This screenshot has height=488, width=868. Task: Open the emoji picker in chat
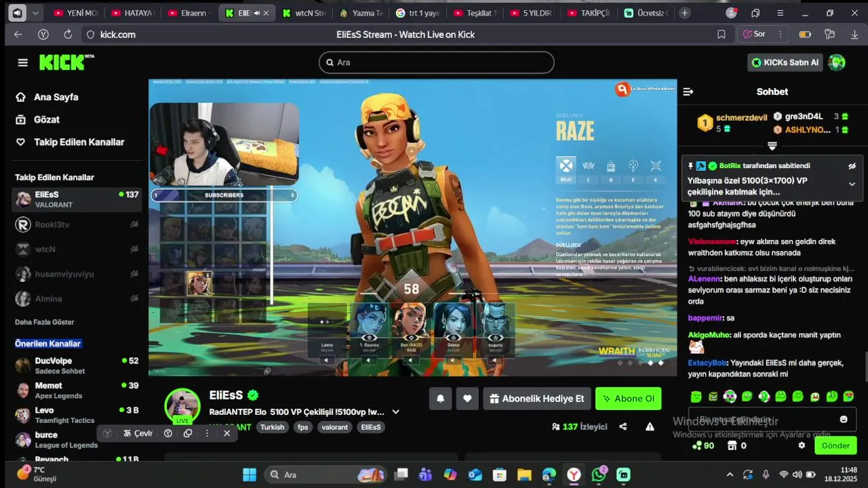(844, 420)
